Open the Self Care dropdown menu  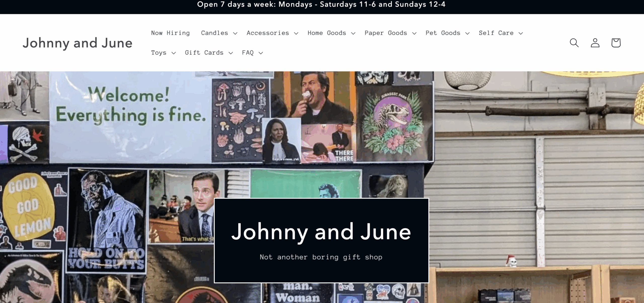521,33
